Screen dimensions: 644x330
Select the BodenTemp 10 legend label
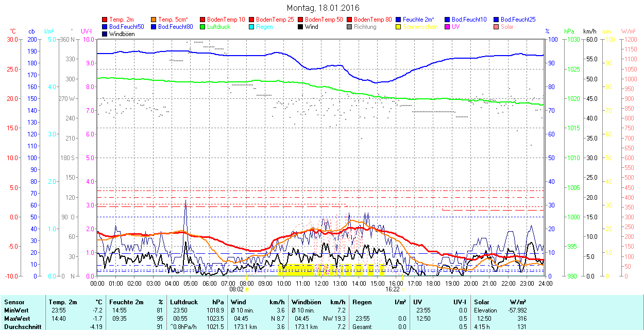tap(226, 20)
